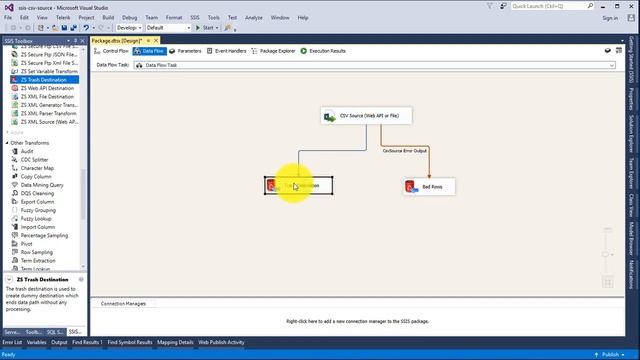Open the Develop configuration dropdown

click(x=140, y=28)
